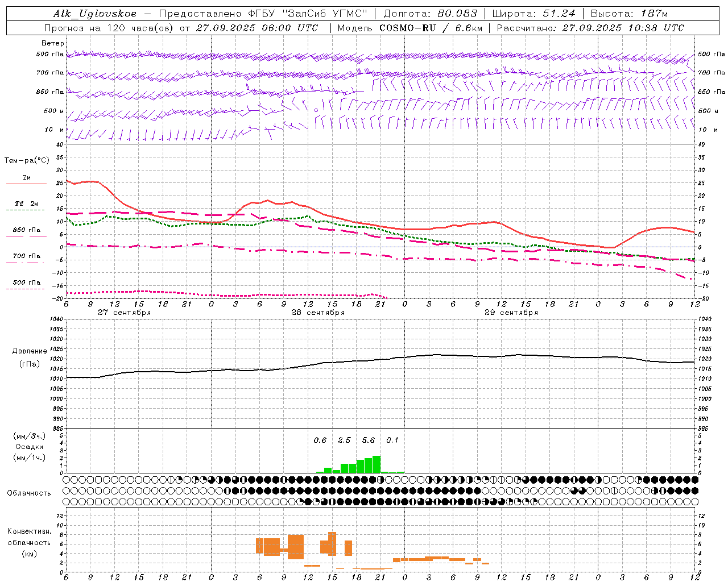Click the '(мм/1ч.)' precipitation unit label
The height and width of the screenshot is (582, 728).
pyautogui.click(x=29, y=458)
